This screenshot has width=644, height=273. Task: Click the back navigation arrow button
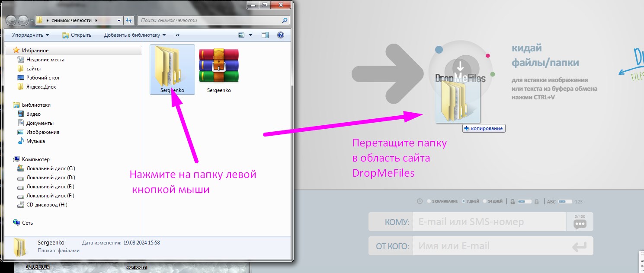click(x=11, y=20)
